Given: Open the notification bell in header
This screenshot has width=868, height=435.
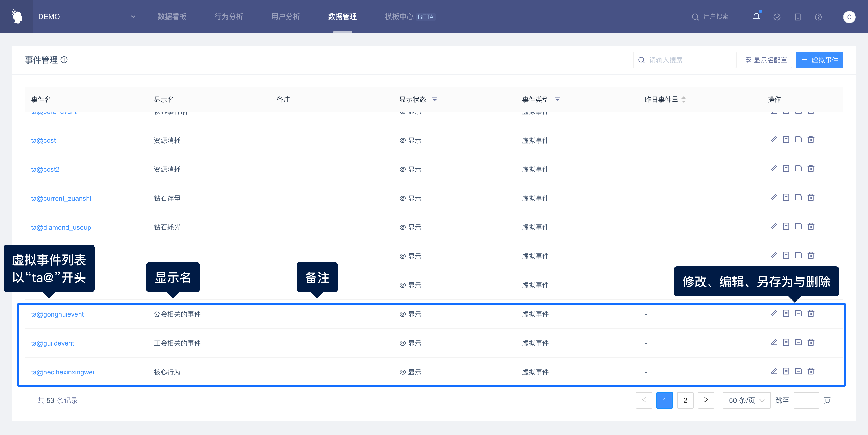Looking at the screenshot, I should pos(756,17).
